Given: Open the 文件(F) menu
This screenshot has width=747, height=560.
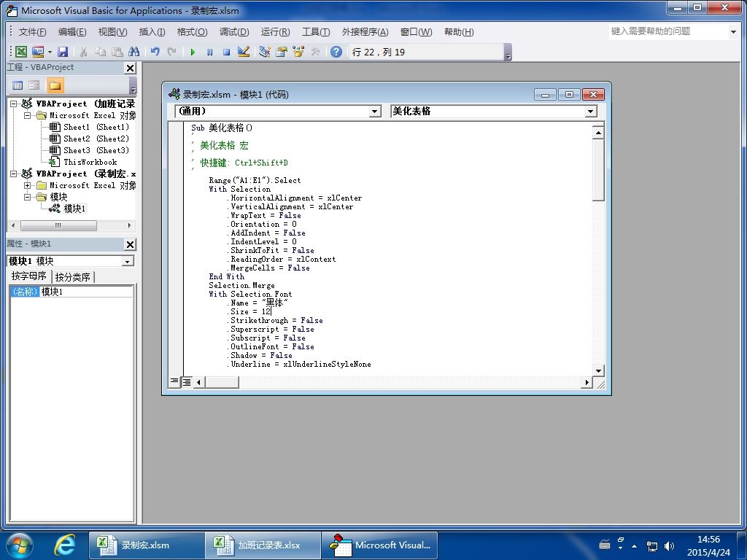Looking at the screenshot, I should 32,32.
